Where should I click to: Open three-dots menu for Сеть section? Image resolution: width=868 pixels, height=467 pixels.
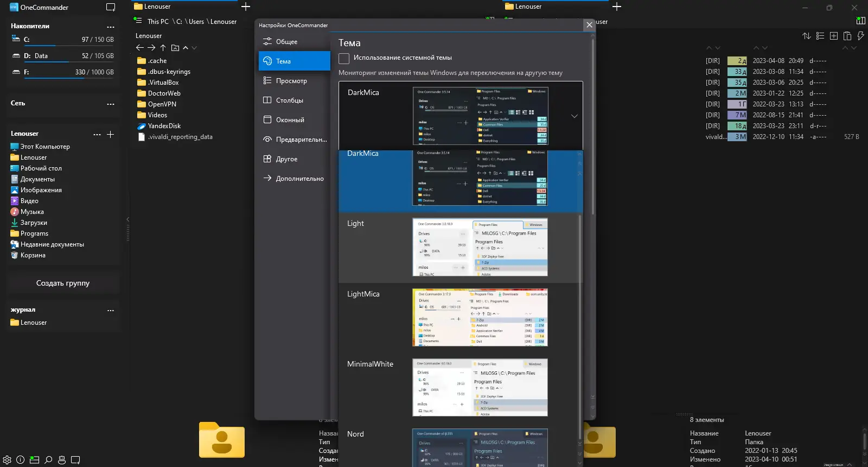click(x=111, y=104)
